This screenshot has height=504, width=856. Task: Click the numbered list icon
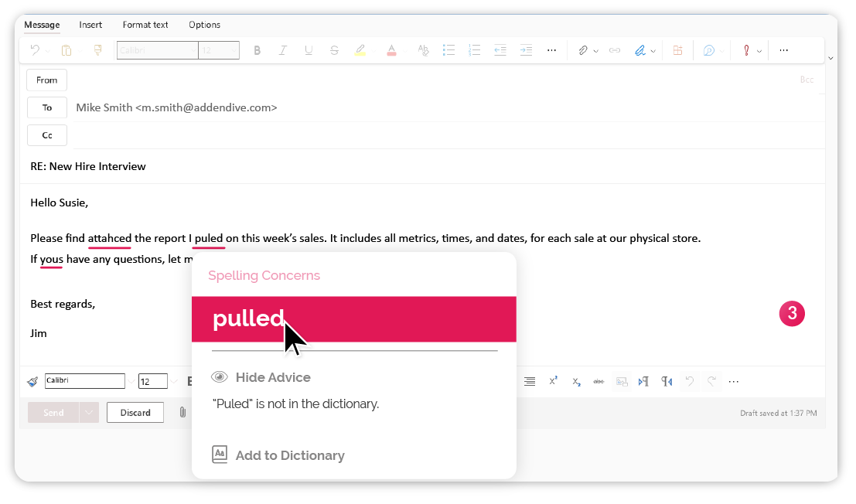[x=475, y=50]
